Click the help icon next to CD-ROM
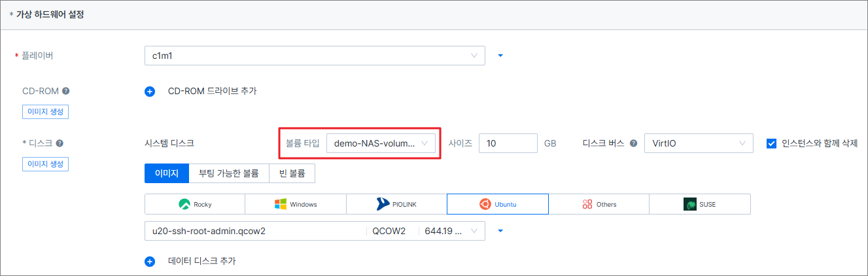Viewport: 868px width, 276px height. point(66,92)
